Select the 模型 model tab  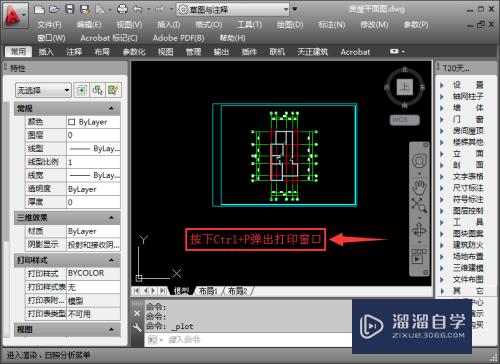[x=182, y=291]
